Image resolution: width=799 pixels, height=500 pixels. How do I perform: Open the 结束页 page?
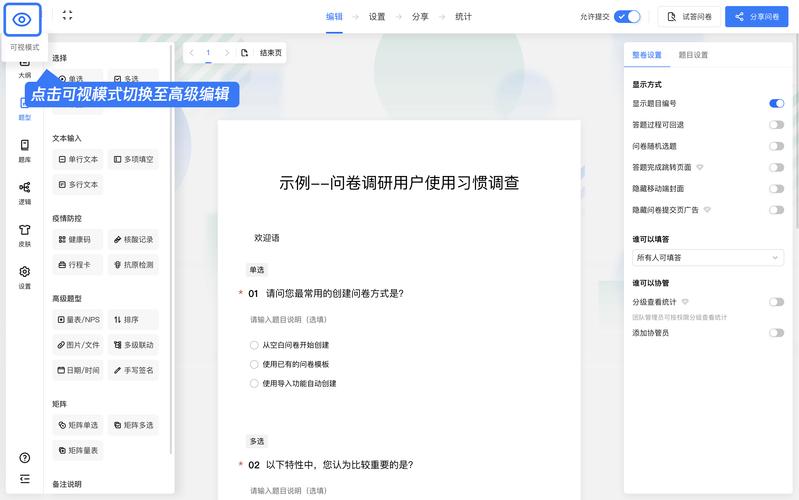[x=271, y=52]
